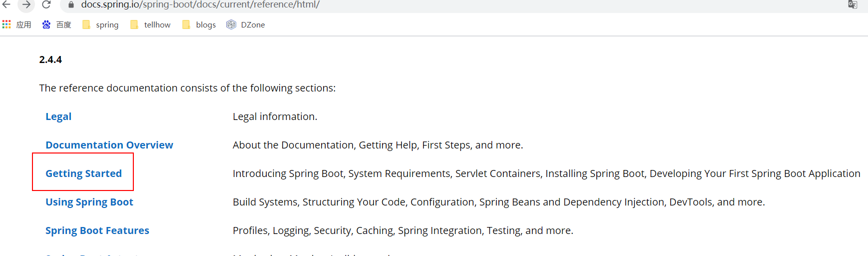View site info via the lock icon
Screen dimensions: 868x256
click(x=71, y=4)
